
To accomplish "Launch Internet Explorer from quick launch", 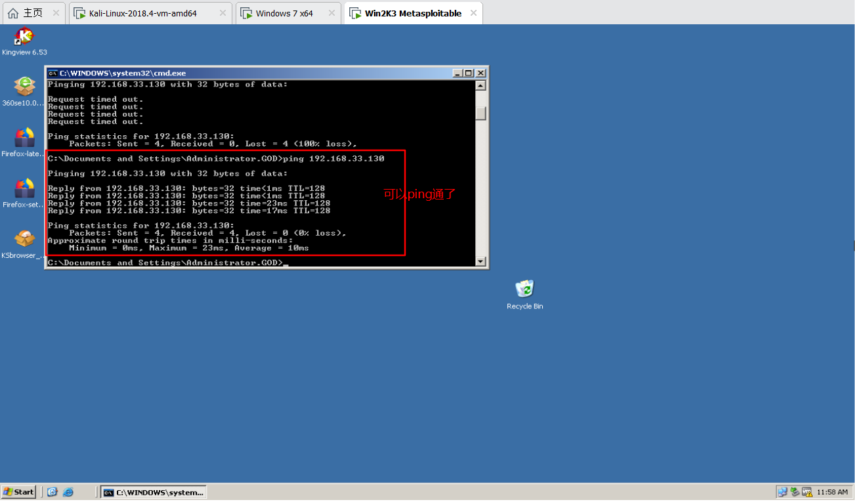I will point(68,492).
